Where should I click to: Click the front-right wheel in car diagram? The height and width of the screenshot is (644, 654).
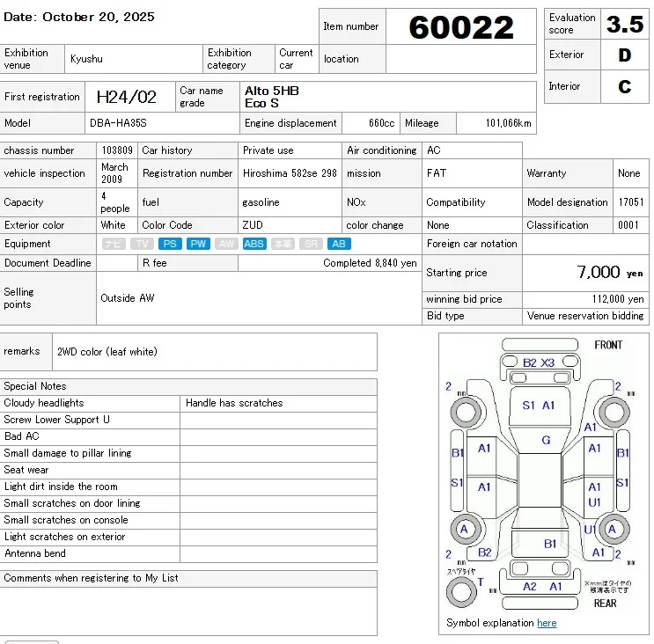pyautogui.click(x=614, y=413)
